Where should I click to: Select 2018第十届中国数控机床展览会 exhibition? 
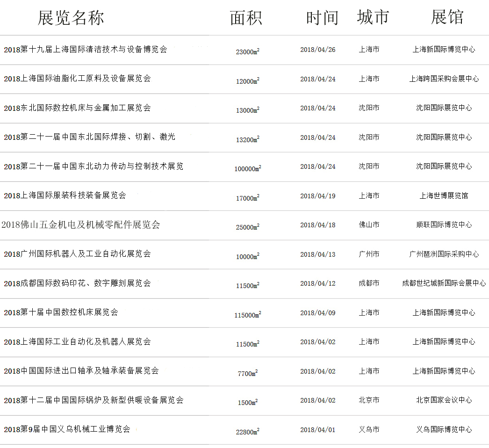[x=61, y=312]
